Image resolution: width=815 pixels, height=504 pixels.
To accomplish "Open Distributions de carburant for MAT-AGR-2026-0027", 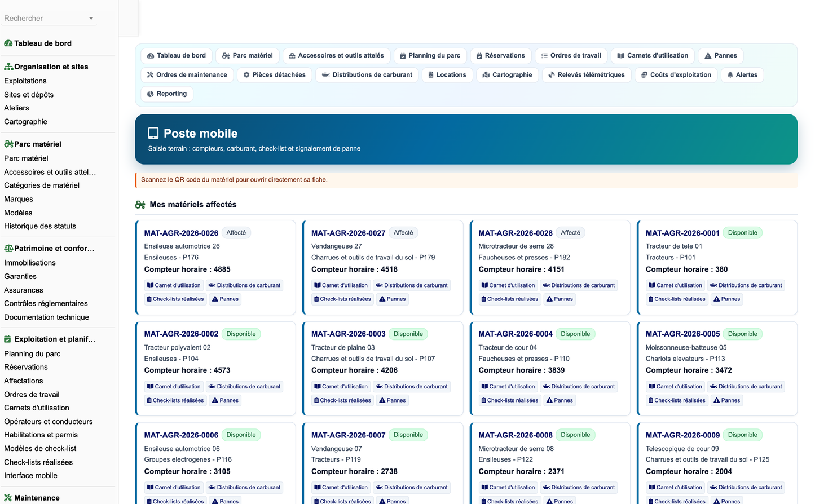I will click(x=411, y=285).
